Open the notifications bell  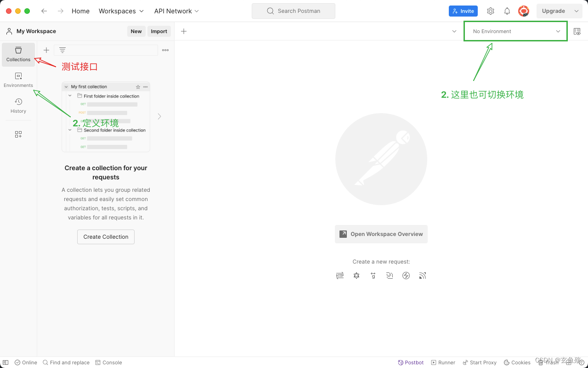507,11
